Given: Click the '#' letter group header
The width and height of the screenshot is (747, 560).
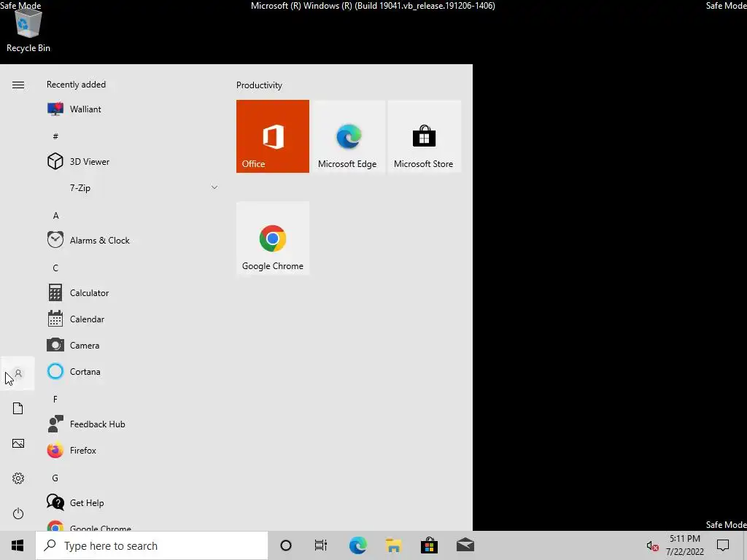Looking at the screenshot, I should pyautogui.click(x=55, y=136).
